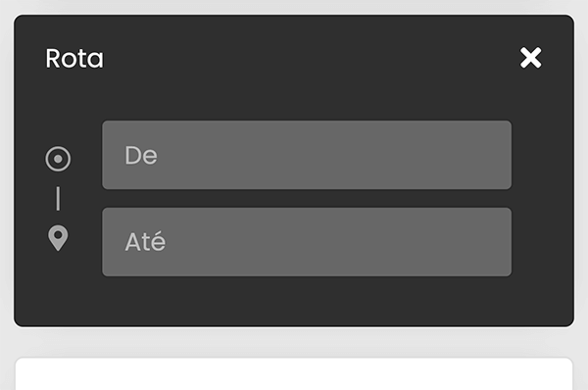Select the route start point icon
The image size is (588, 390).
point(58,159)
